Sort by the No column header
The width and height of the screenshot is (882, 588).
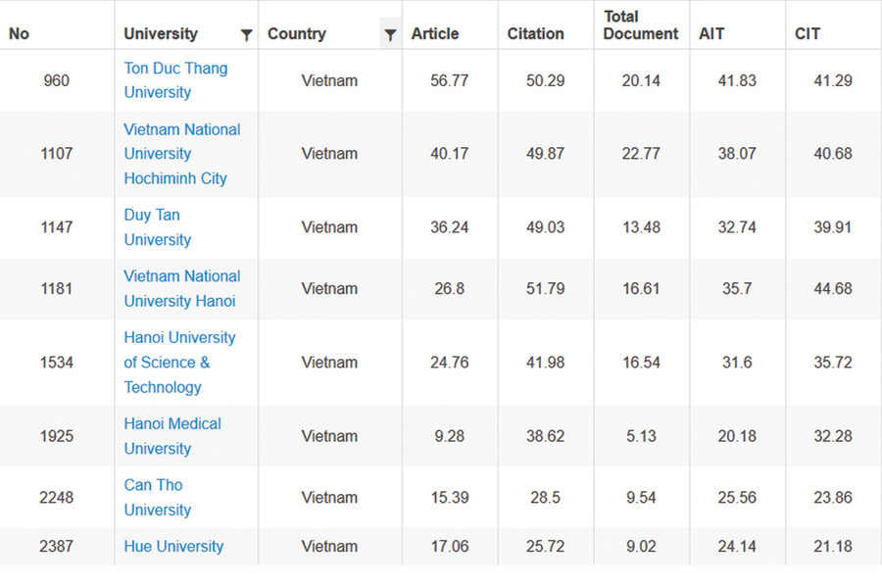20,33
